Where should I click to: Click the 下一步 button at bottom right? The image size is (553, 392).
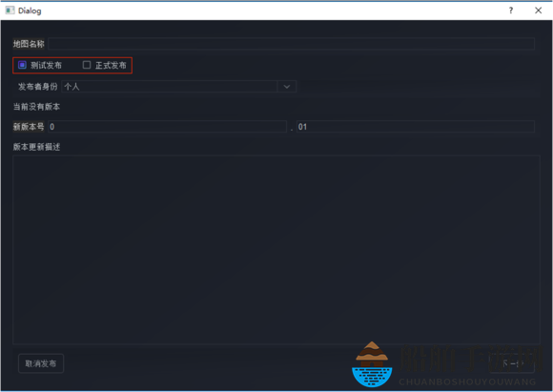tap(512, 363)
